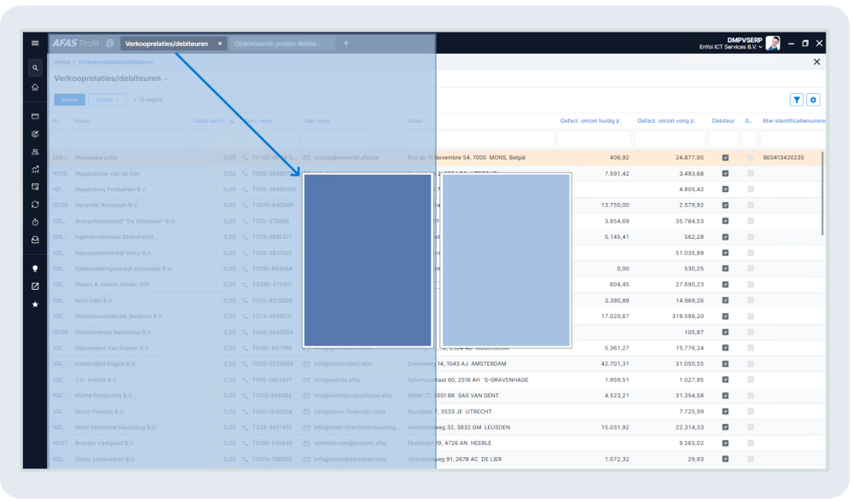Go to Home via sidebar house icon
The image size is (853, 504).
(x=35, y=87)
